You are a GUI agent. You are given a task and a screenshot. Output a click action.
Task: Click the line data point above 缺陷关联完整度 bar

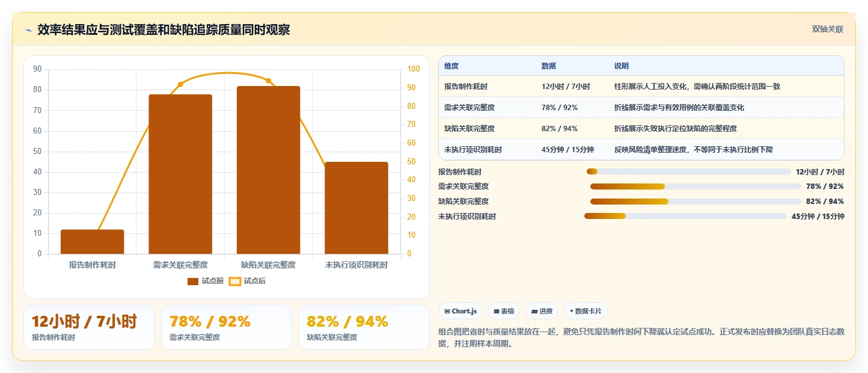(268, 81)
